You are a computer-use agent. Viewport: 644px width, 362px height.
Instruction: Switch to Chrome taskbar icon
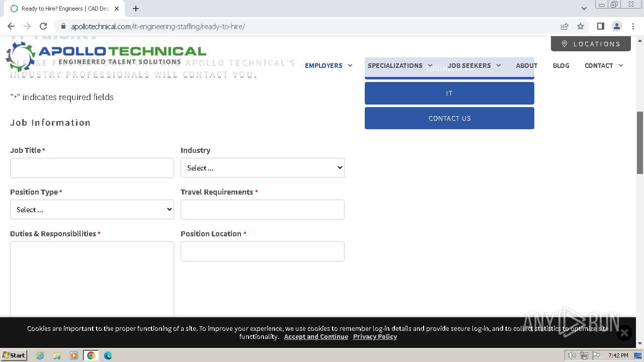point(91,355)
